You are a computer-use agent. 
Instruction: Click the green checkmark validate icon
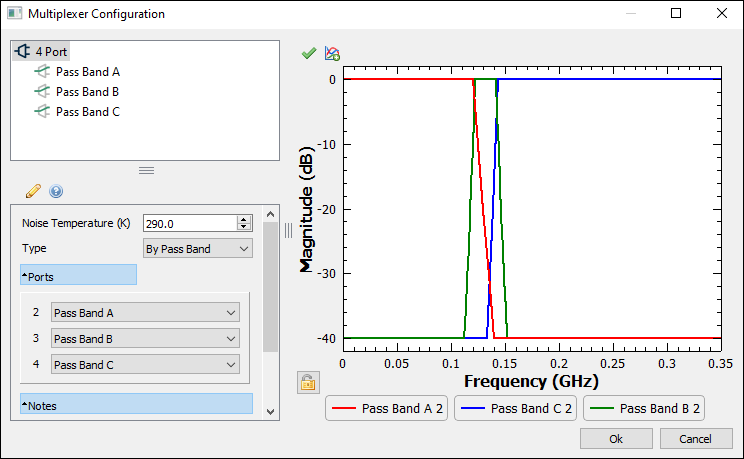tap(309, 53)
